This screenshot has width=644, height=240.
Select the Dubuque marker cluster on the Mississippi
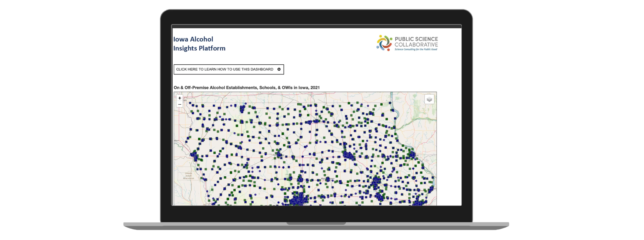click(412, 154)
